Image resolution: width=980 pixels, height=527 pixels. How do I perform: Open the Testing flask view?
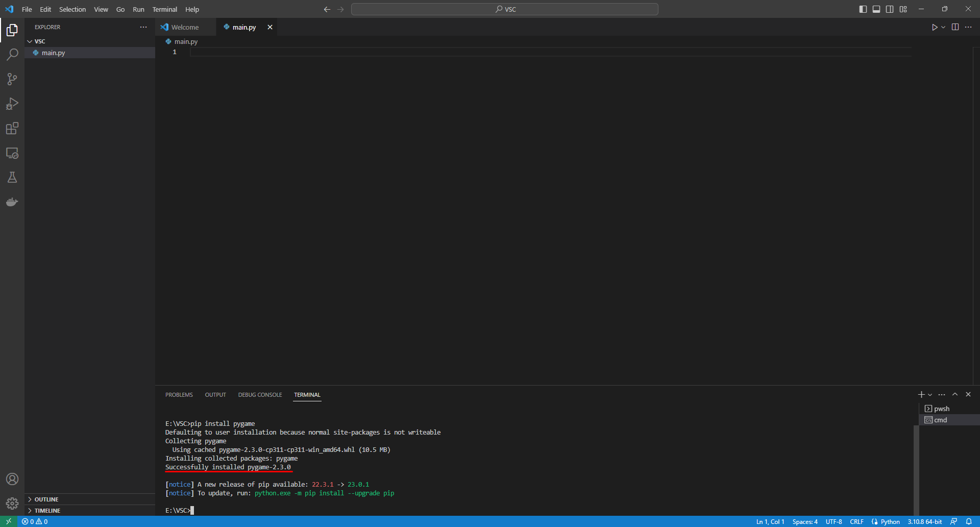pos(12,177)
